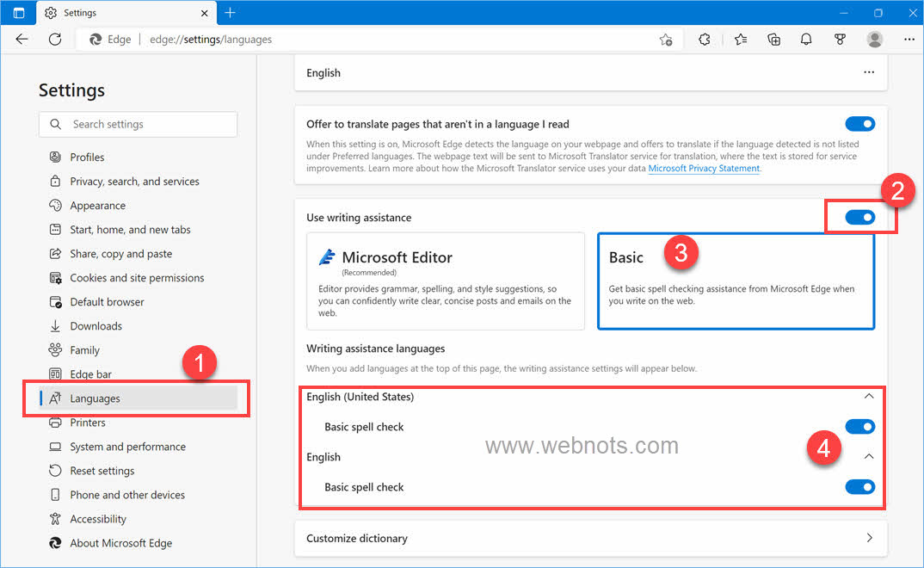Click the Appearance palette icon
This screenshot has width=924, height=568.
[x=55, y=205]
